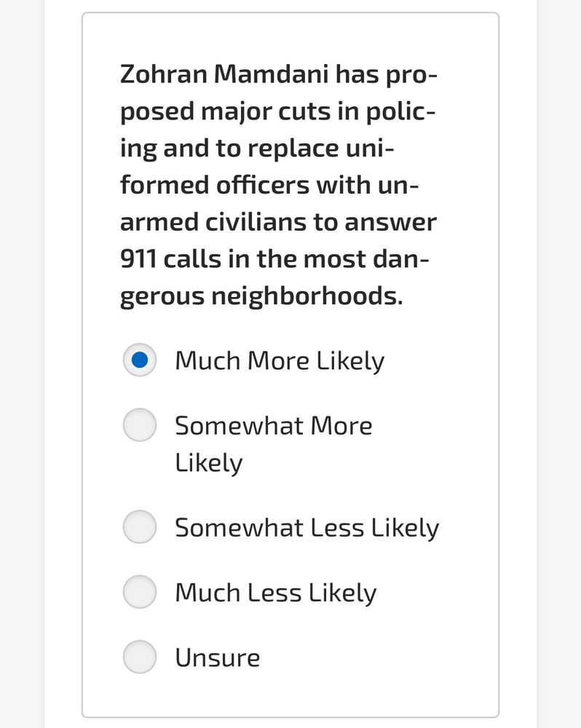Click the "Much Less Likely" label text
Image resolution: width=581 pixels, height=728 pixels.
click(276, 593)
